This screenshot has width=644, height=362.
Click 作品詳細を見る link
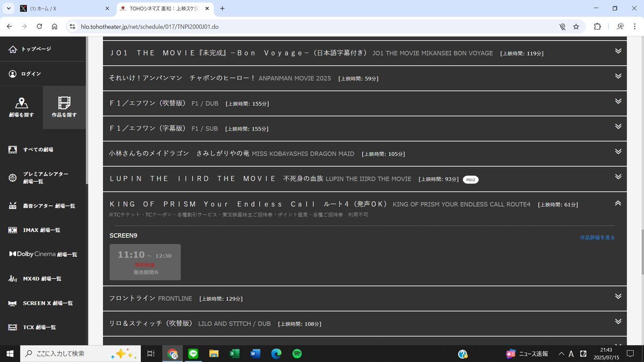597,237
